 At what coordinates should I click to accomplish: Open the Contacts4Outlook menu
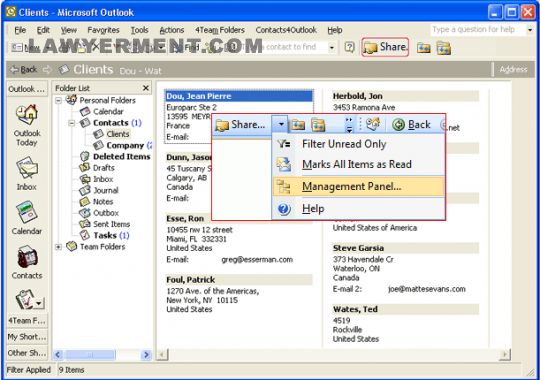[x=286, y=30]
